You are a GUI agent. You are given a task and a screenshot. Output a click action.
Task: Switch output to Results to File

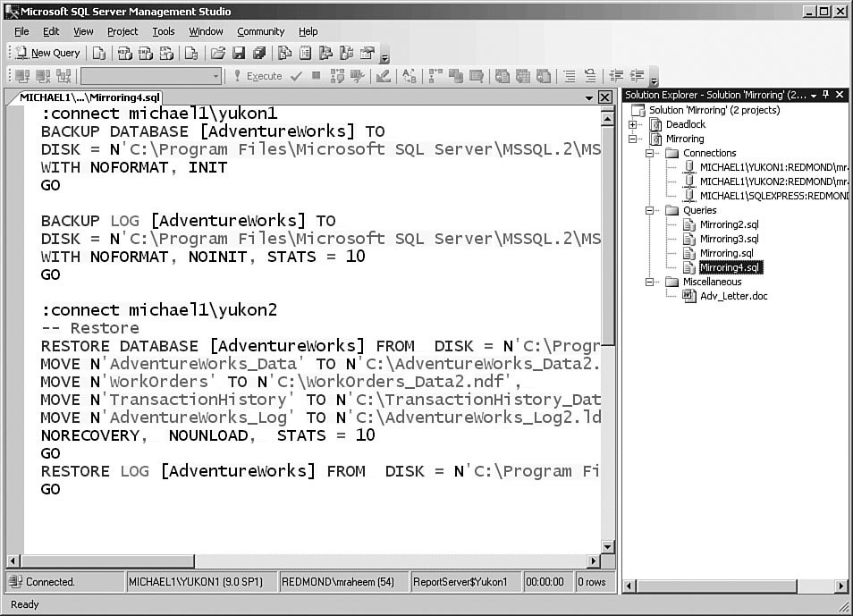click(x=544, y=76)
